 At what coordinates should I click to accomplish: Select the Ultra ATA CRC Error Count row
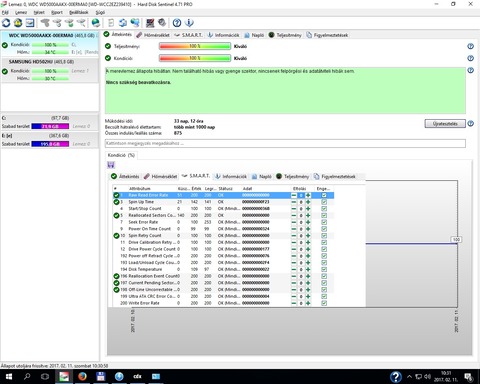(223, 296)
